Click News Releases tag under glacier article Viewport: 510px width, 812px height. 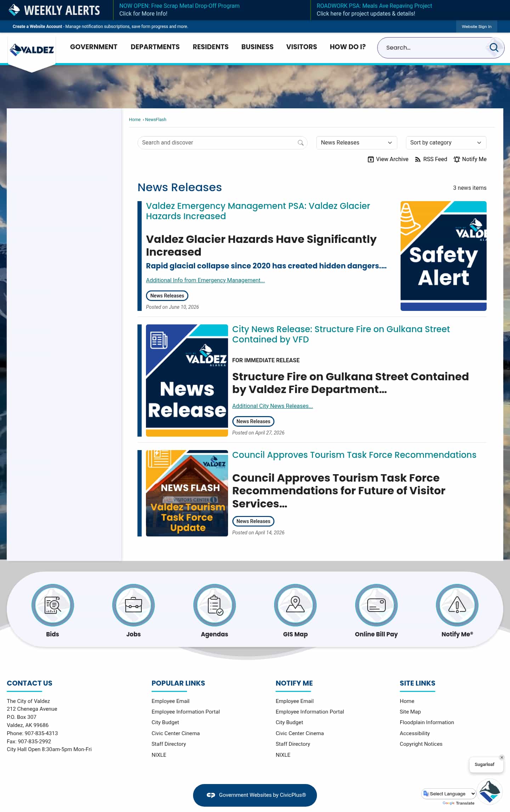coord(167,296)
